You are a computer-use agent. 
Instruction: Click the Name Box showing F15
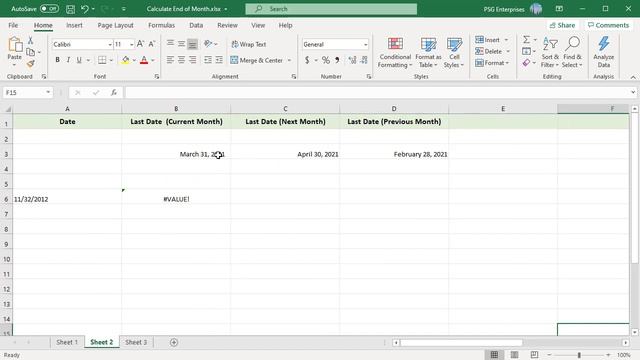point(28,93)
